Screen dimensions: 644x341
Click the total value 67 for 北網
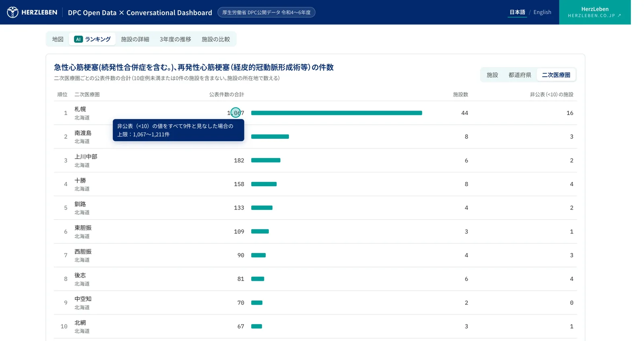241,327
